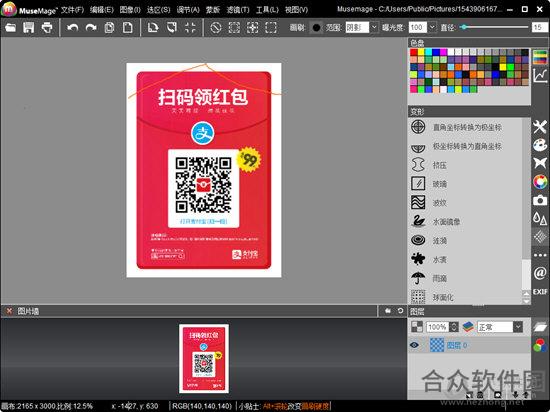Open a file with the folder icon
Viewport: 550px width, 412px height.
pyautogui.click(x=11, y=27)
